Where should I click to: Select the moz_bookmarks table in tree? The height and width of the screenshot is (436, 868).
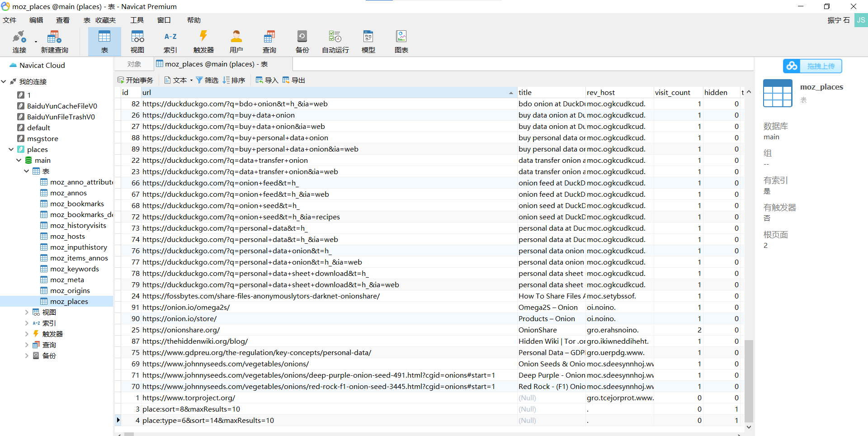77,204
